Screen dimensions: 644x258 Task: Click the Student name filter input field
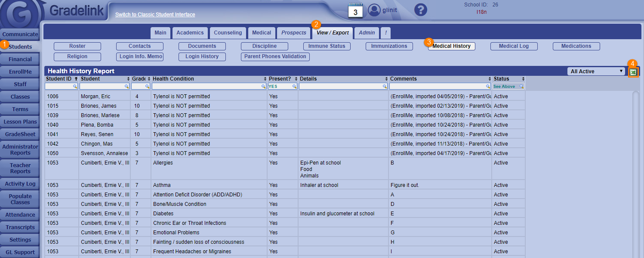102,87
